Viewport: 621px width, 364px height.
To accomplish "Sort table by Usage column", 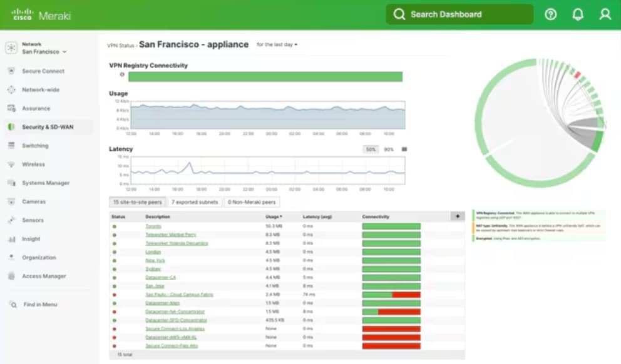I will coord(274,217).
